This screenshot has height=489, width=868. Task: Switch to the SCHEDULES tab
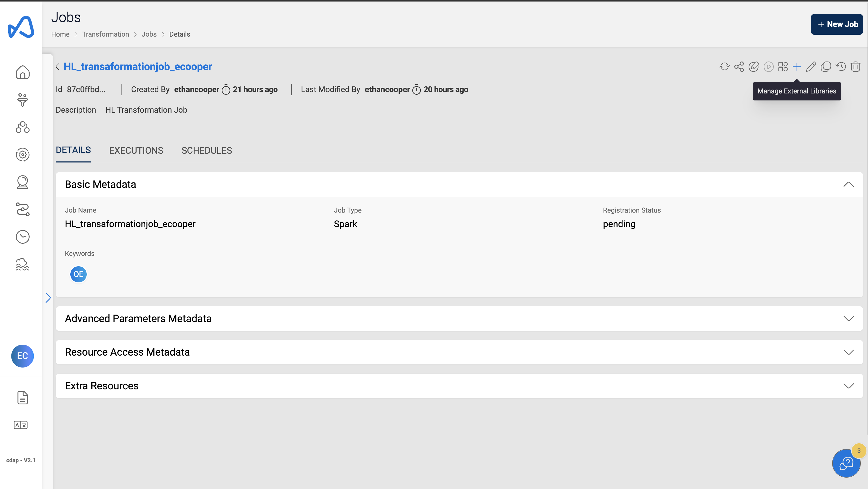pos(207,151)
